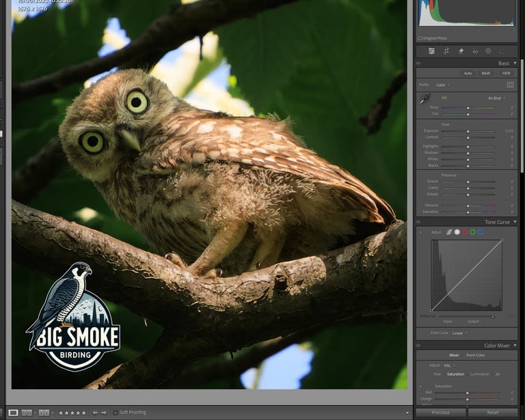Switch to Loupe view mode
Screen dimensions: 525x420
tap(14, 412)
